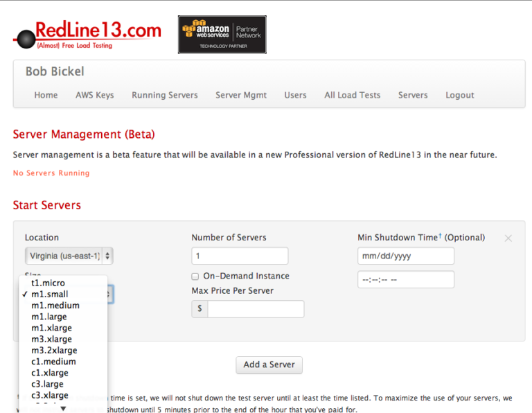Click the dollar sign prefix on price field

[x=199, y=309]
